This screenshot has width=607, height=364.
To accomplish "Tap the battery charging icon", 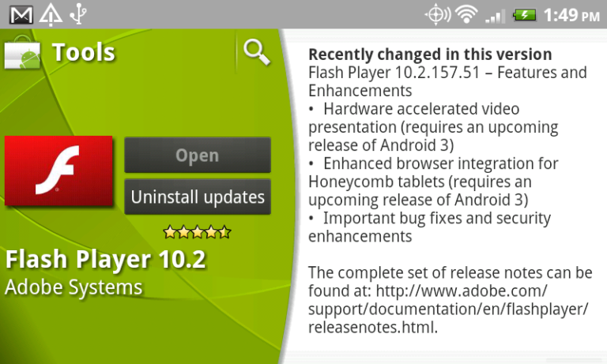I will tap(524, 15).
